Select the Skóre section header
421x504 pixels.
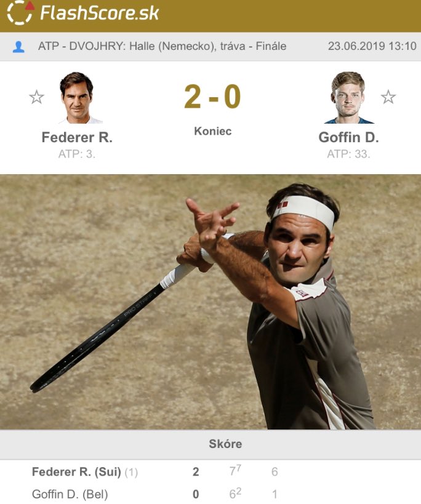point(225,444)
